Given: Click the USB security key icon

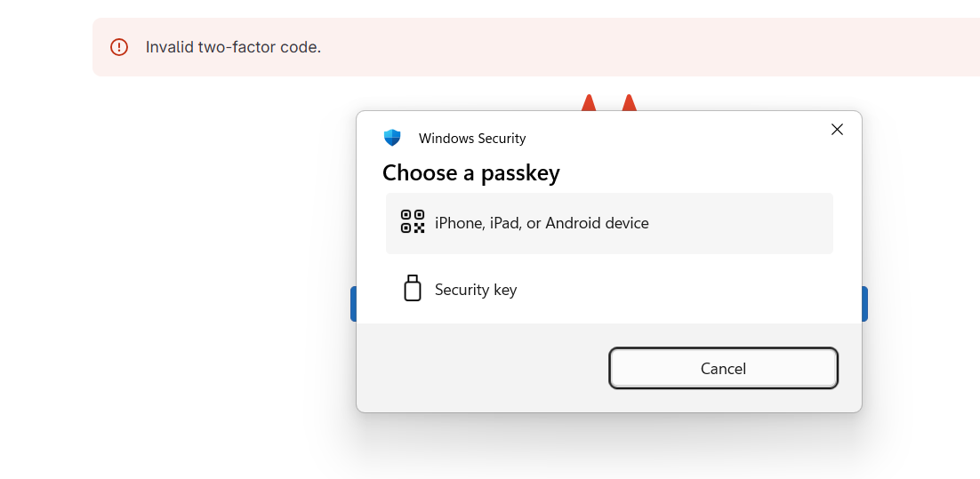Looking at the screenshot, I should tap(412, 289).
